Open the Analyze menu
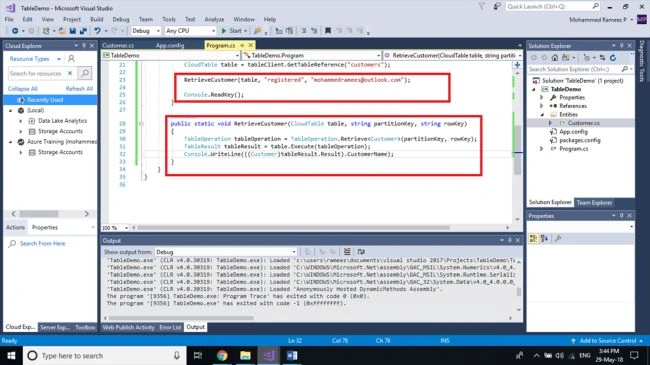 pyautogui.click(x=214, y=19)
